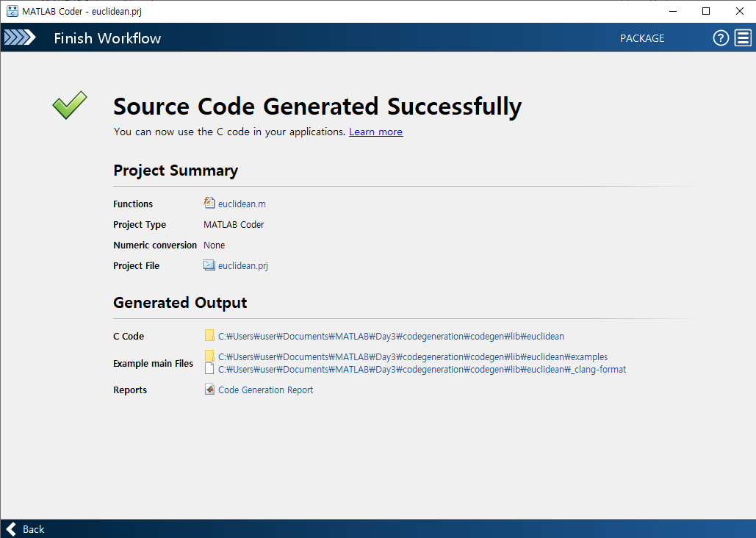756x538 pixels.
Task: Click the Finish Workflow header title
Action: coord(107,38)
